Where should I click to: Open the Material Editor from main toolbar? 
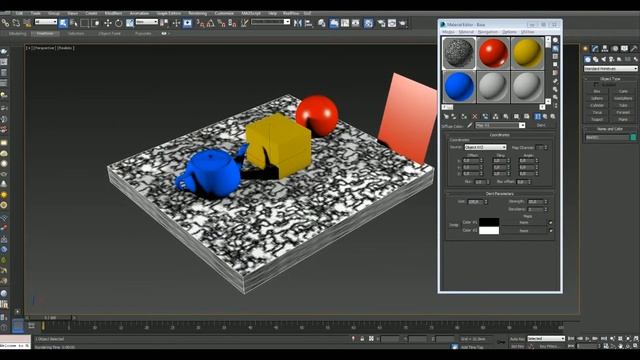(368, 23)
